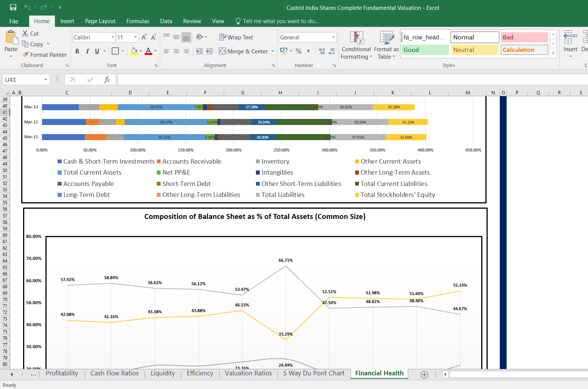Apply yellow Fill Color bucket
This screenshot has width=588, height=389.
pyautogui.click(x=134, y=51)
